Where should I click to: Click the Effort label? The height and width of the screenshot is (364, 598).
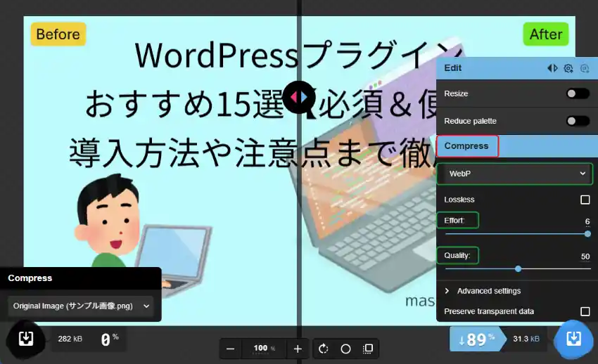(454, 221)
